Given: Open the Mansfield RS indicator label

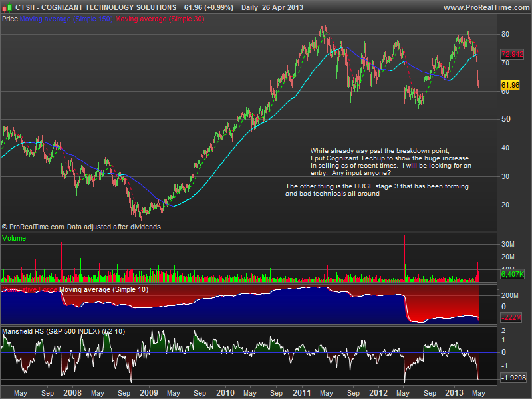Looking at the screenshot, I should pyautogui.click(x=63, y=331).
